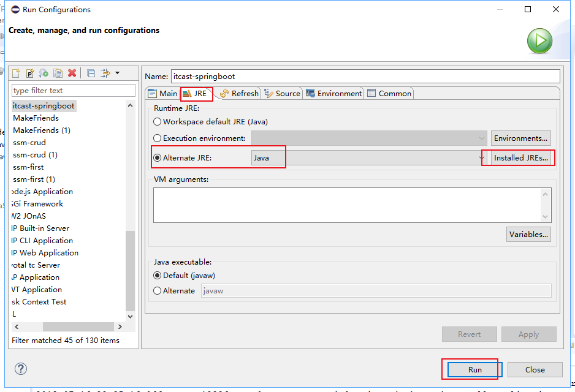This screenshot has height=392, width=575.
Task: Click the Filter launch configurations icon
Action: pos(105,73)
